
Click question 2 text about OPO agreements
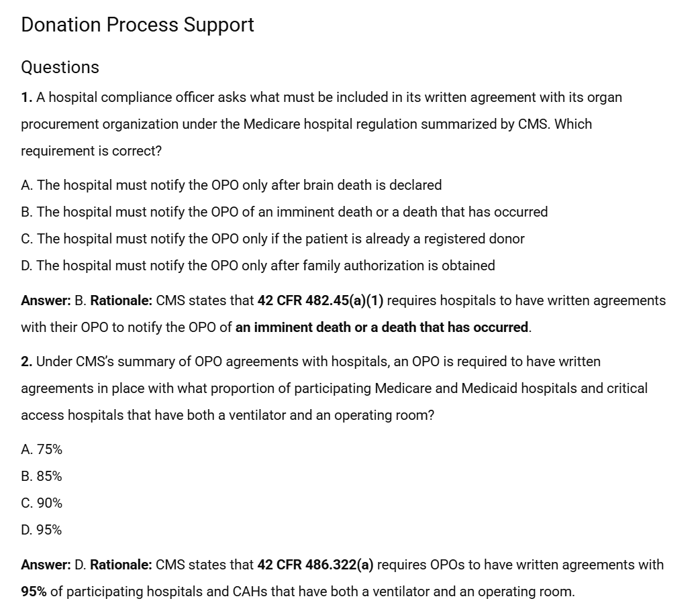click(334, 388)
